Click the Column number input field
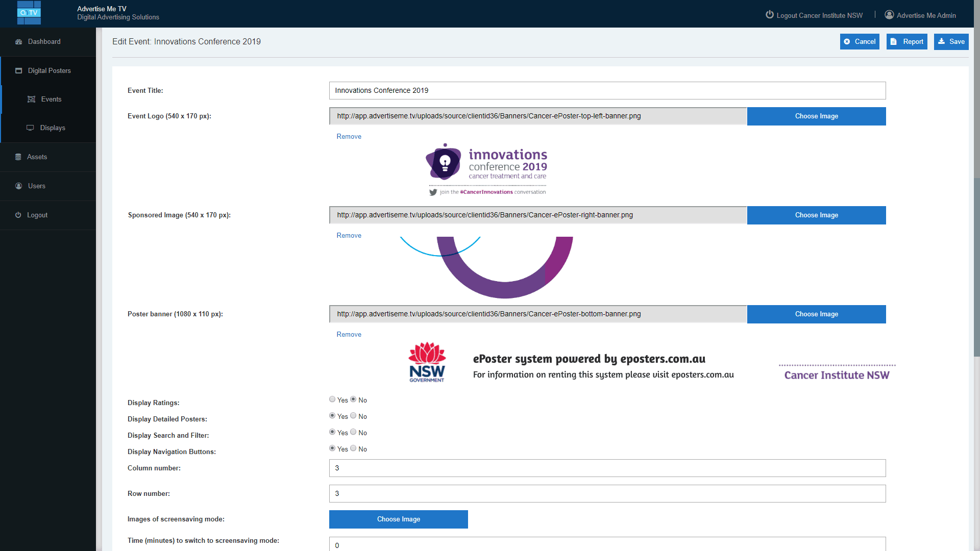The height and width of the screenshot is (551, 980). click(x=607, y=468)
